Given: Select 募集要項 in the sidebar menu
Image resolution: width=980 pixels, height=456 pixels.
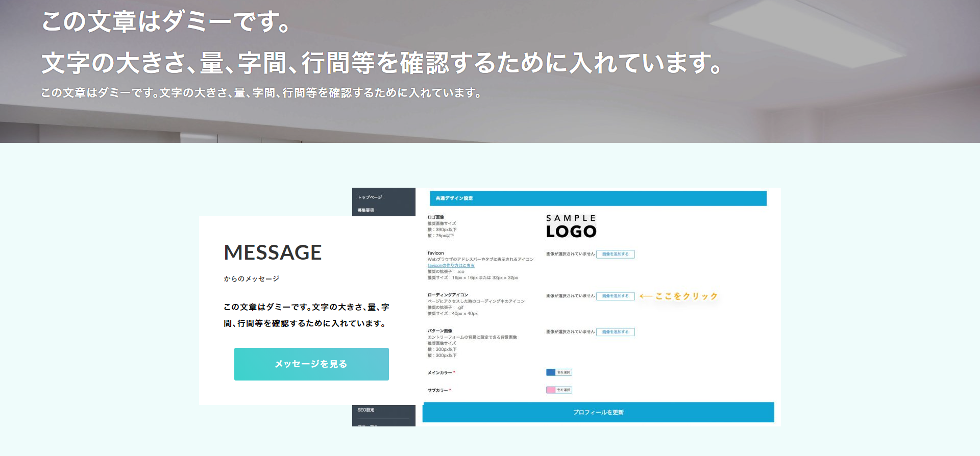Looking at the screenshot, I should point(366,210).
